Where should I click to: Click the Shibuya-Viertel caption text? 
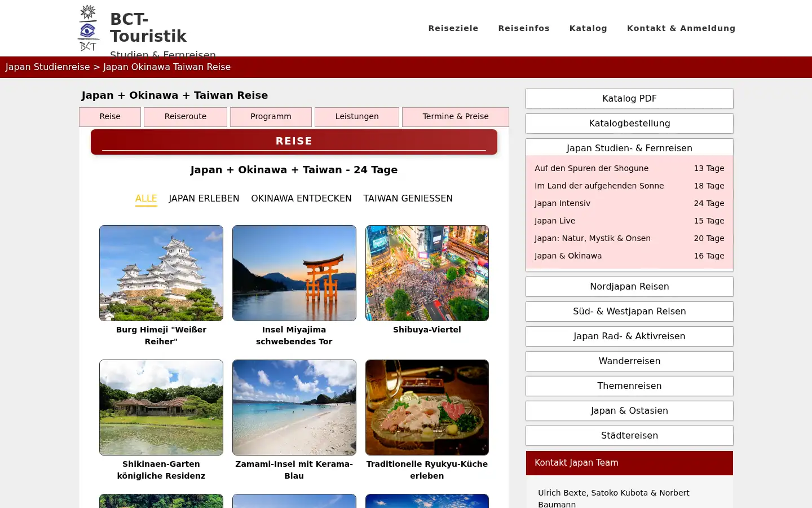tap(427, 330)
